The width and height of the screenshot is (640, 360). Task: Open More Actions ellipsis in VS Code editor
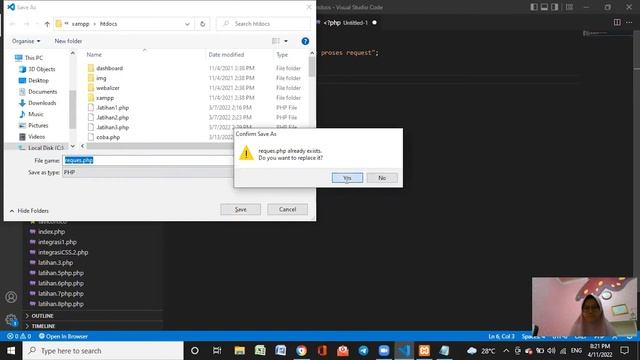pyautogui.click(x=629, y=22)
